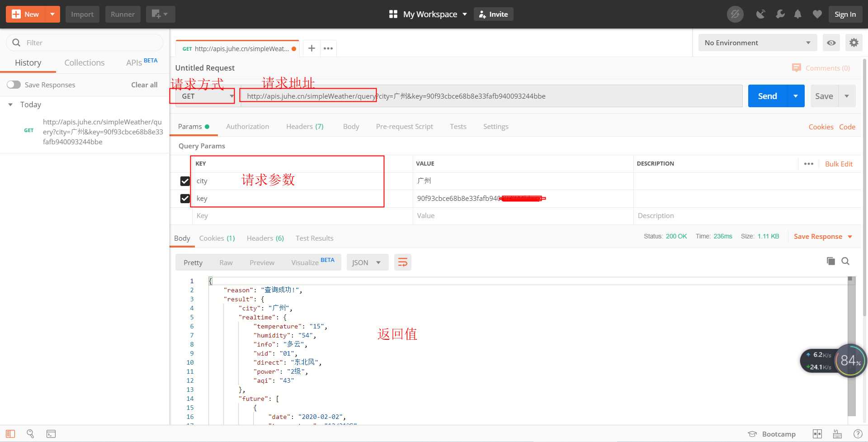Screen dimensions: 868x442
Task: Clear all history entries
Action: point(144,85)
